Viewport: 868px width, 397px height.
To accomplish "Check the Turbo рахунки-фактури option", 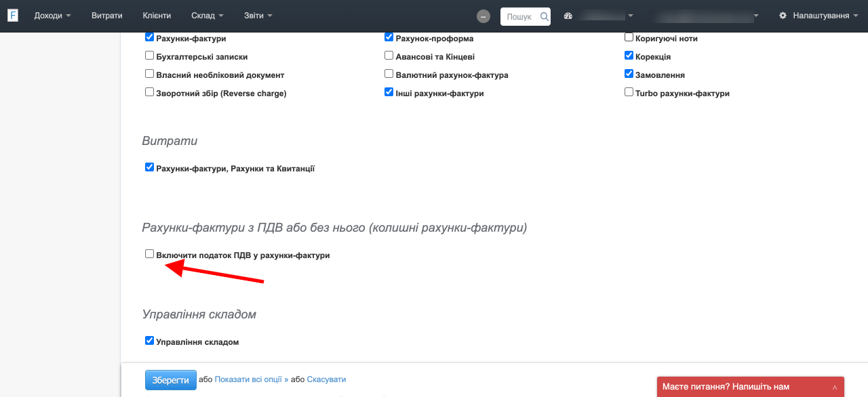I will [x=629, y=92].
